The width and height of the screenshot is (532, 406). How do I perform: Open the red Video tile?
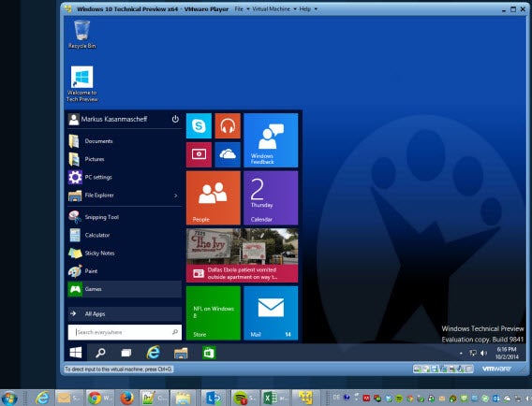tap(199, 154)
